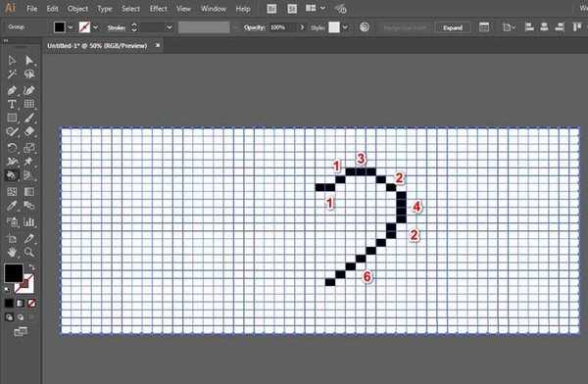The height and width of the screenshot is (384, 588).
Task: Select the Pen tool
Action: tap(12, 90)
